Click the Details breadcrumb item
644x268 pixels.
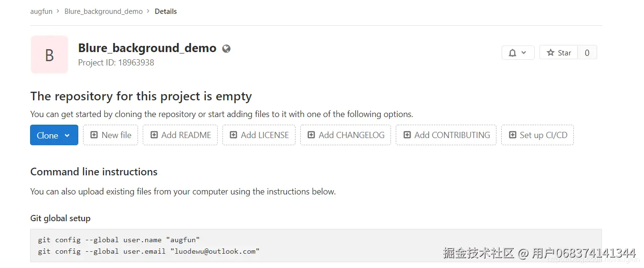pos(166,11)
